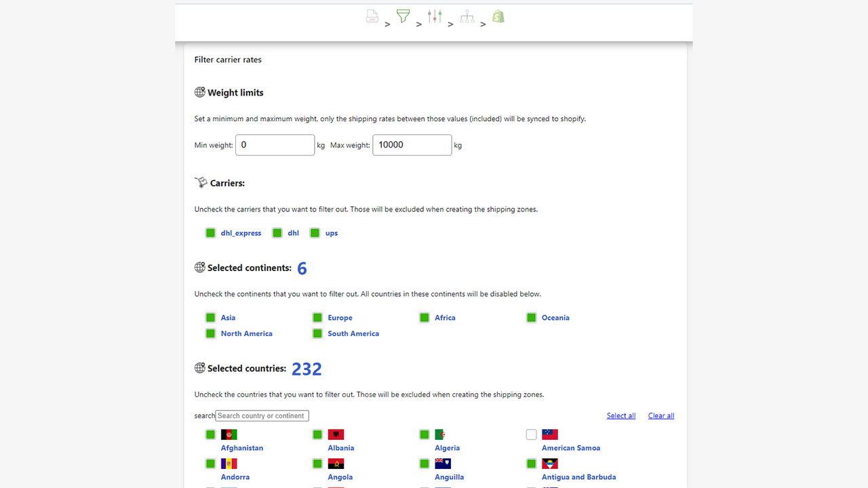Click the American Samoa country name
This screenshot has height=488, width=868.
pyautogui.click(x=571, y=448)
